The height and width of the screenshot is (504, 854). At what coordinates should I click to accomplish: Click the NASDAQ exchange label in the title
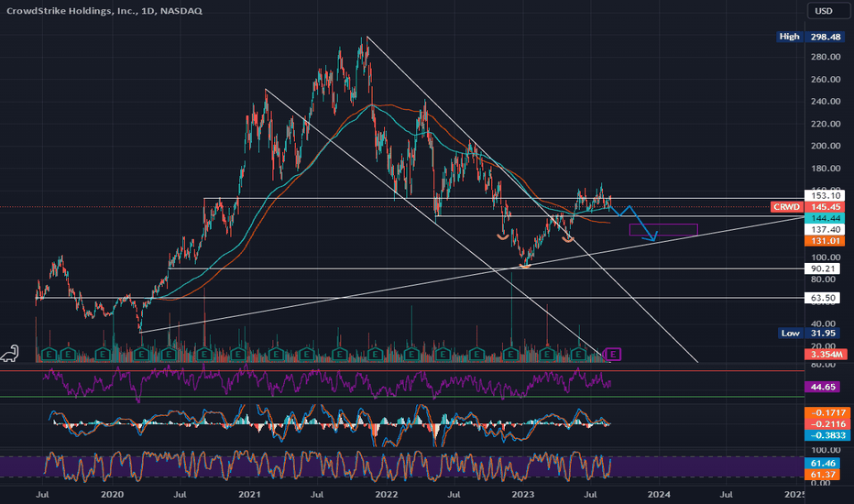[x=181, y=10]
